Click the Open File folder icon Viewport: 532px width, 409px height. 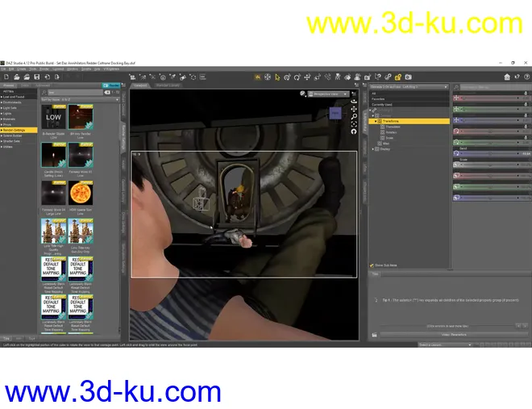pyautogui.click(x=16, y=77)
